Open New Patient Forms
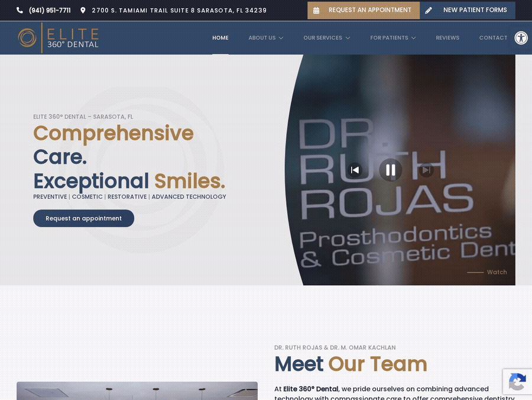 (468, 10)
